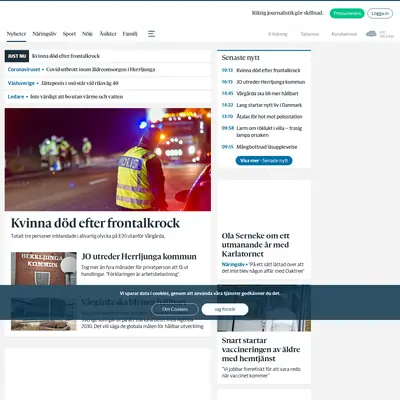Go to Kundservice
The image size is (400, 400).
pyautogui.click(x=344, y=34)
